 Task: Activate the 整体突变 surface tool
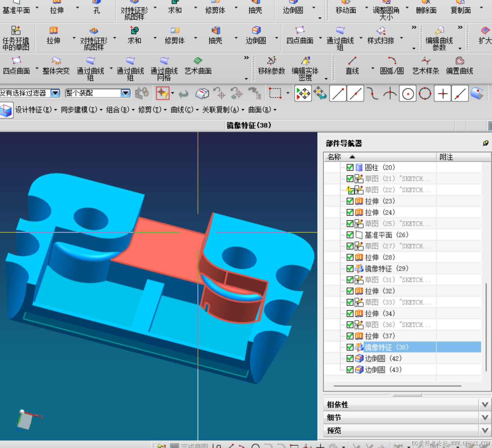[x=56, y=66]
